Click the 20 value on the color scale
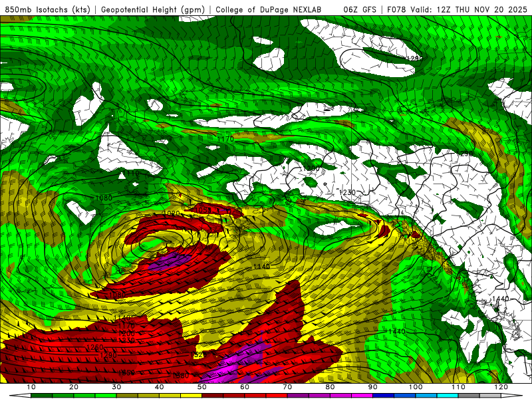532x399 pixels. (74, 387)
